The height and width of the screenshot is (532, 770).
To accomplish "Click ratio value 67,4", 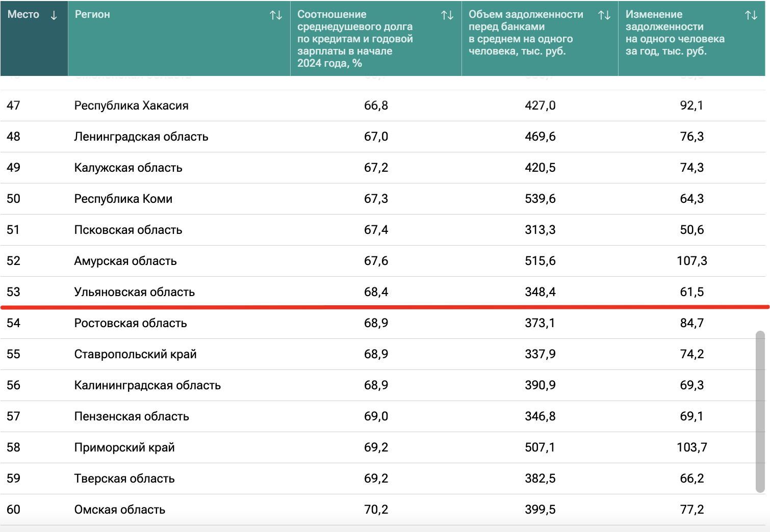I will (x=376, y=230).
